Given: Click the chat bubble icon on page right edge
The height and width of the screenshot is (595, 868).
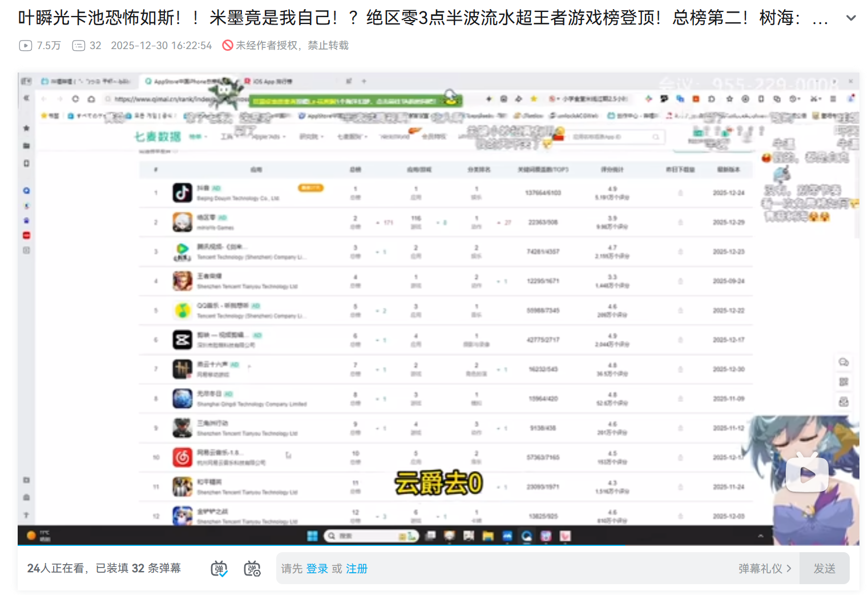Looking at the screenshot, I should click(x=843, y=363).
